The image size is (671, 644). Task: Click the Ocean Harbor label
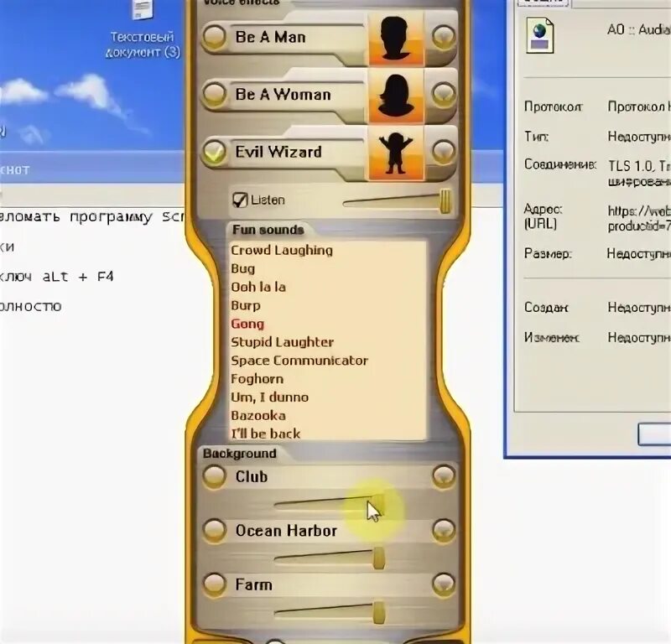(286, 531)
